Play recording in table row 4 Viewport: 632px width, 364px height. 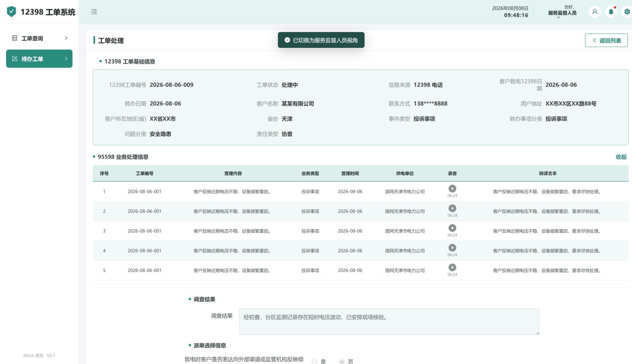coord(452,248)
